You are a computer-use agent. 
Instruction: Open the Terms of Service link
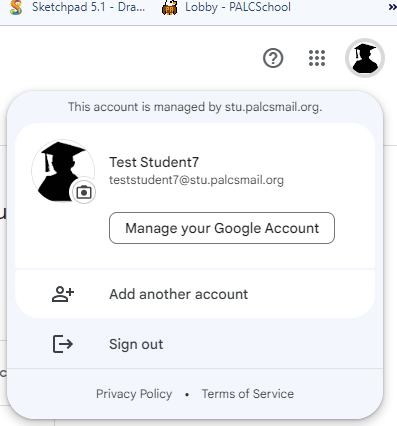[248, 394]
